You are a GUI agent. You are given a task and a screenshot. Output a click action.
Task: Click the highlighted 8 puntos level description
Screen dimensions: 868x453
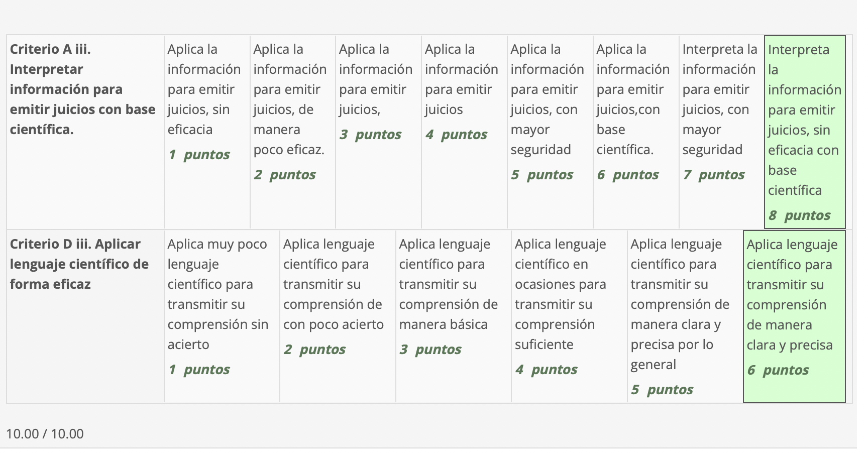(804, 120)
